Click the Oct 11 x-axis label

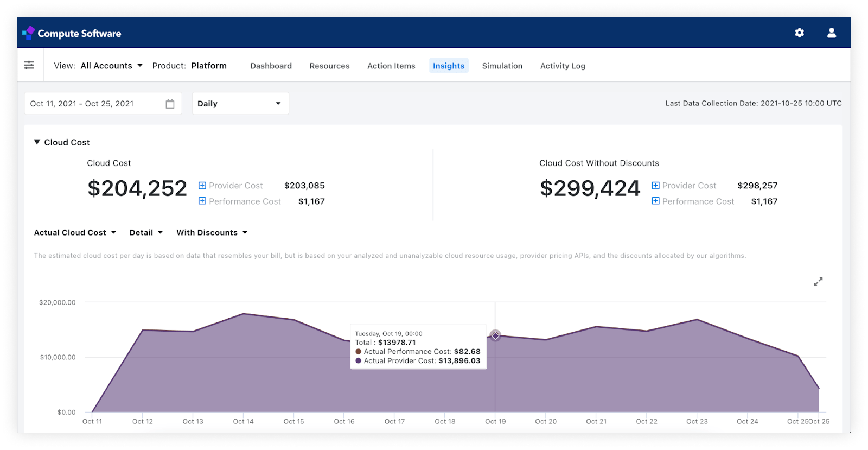coord(92,421)
